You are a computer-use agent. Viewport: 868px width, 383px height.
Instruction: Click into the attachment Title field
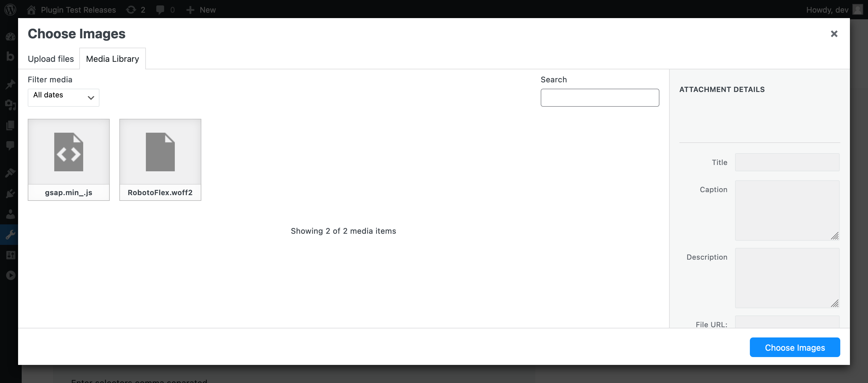point(787,162)
